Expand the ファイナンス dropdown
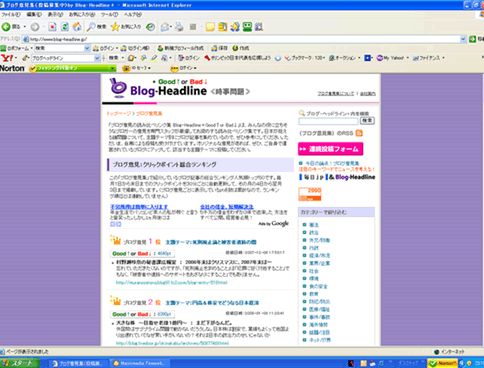Image resolution: width=484 pixels, height=368 pixels. coord(443,58)
